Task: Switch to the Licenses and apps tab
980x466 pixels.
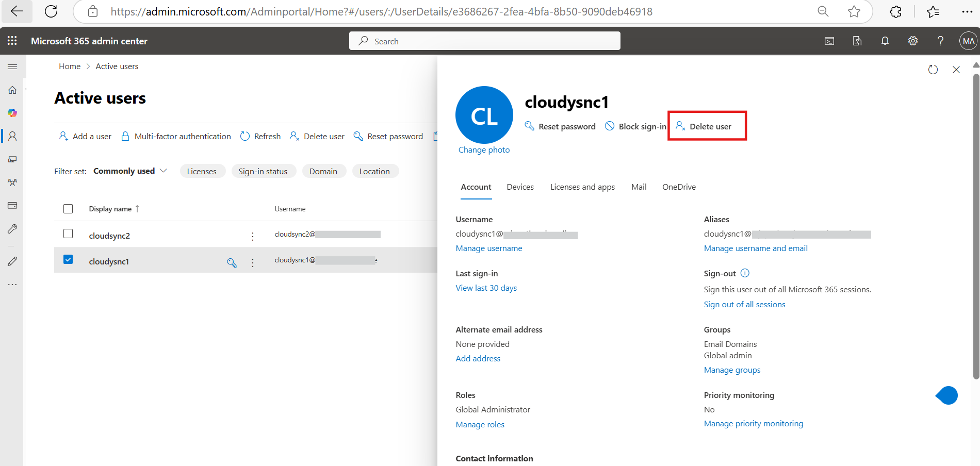Action: tap(582, 187)
